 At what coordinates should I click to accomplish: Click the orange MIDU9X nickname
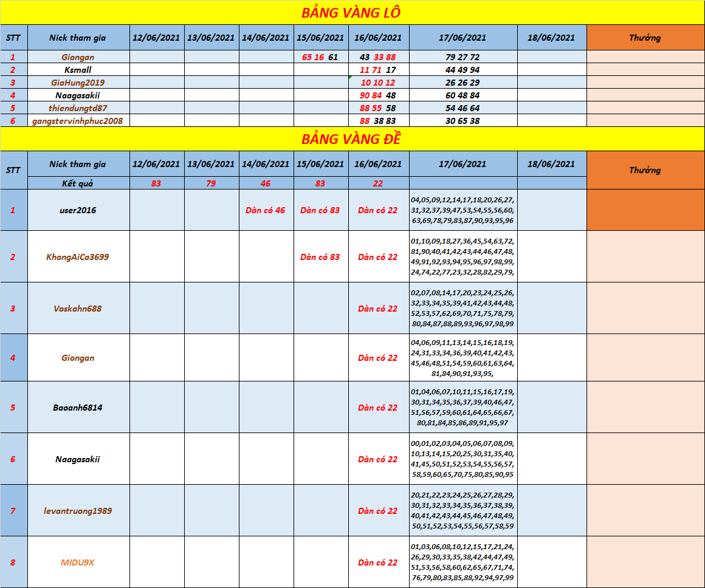tap(78, 562)
